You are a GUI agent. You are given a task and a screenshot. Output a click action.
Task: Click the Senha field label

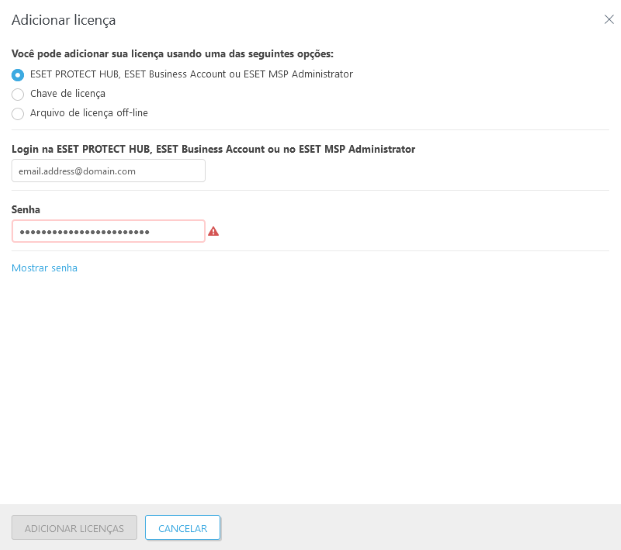tap(26, 209)
